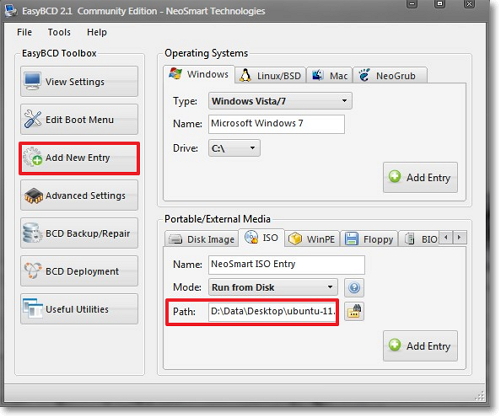The width and height of the screenshot is (499, 416).
Task: Click the windows icon on Useful Utilities
Action: (x=32, y=308)
